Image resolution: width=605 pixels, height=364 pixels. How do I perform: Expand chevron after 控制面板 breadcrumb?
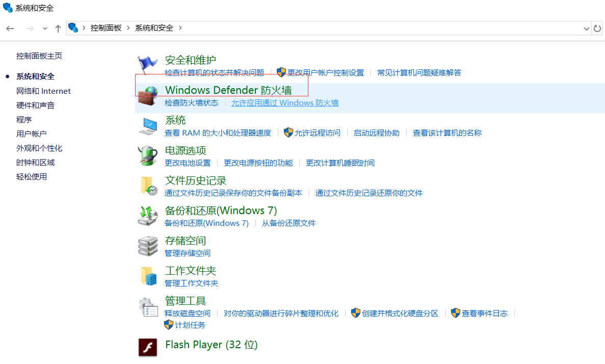pos(128,28)
